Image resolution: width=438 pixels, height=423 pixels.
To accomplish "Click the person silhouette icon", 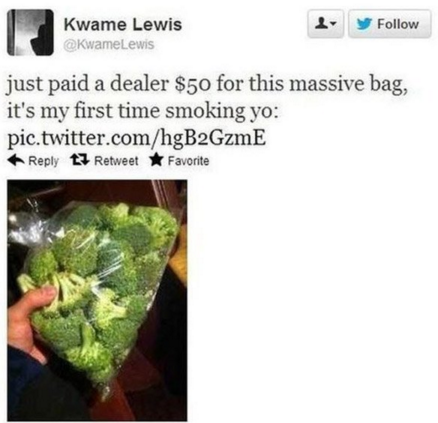I will [321, 24].
